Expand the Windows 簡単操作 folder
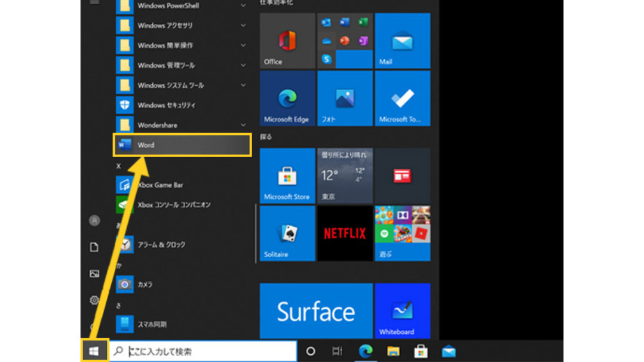Image resolution: width=644 pixels, height=362 pixels. click(x=243, y=45)
